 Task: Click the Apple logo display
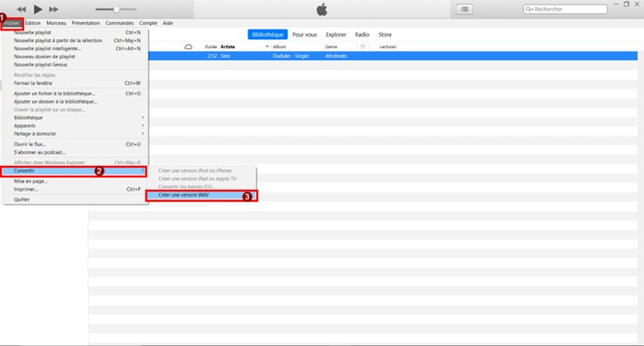coord(322,10)
